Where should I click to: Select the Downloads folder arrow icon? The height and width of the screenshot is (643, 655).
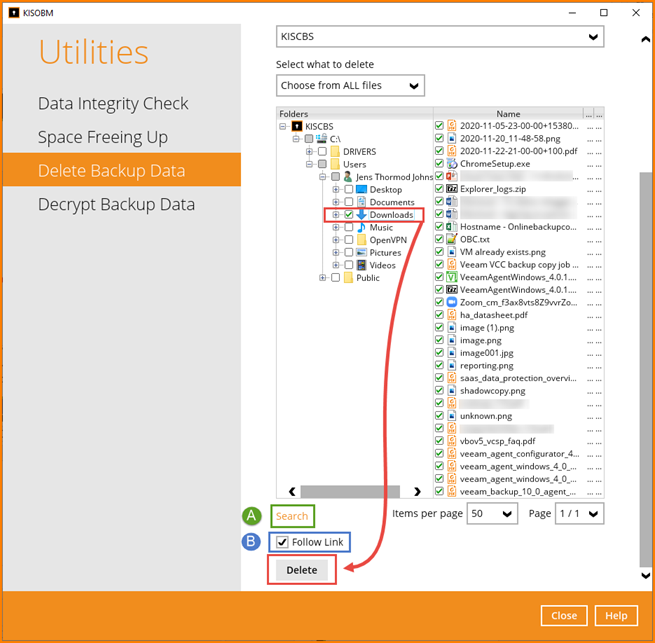pyautogui.click(x=361, y=215)
